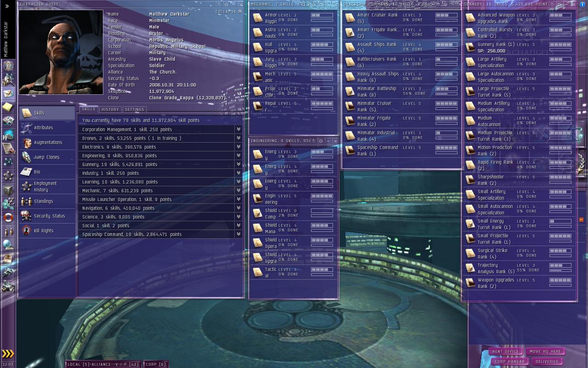Open the yellow notepad icon in the sidebar
The image size is (588, 368).
[x=8, y=107]
